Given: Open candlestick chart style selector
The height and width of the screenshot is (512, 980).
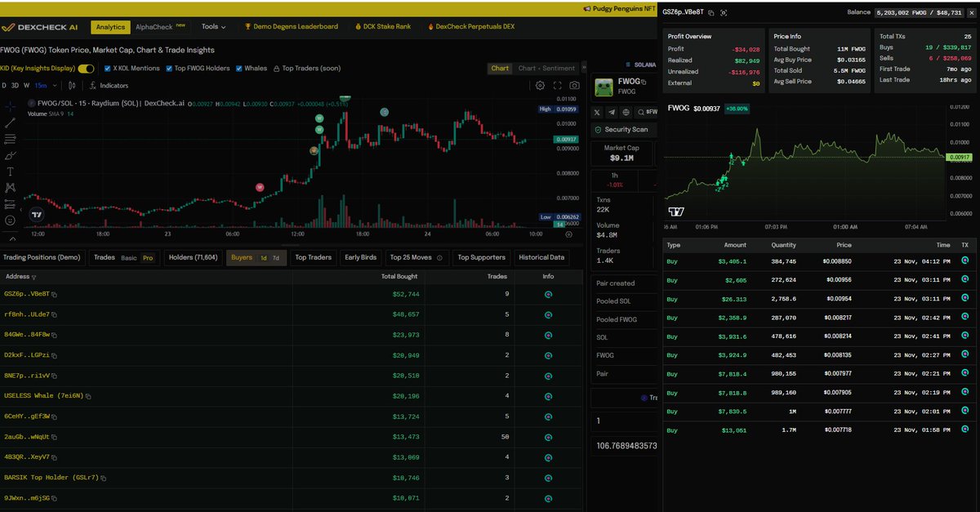Looking at the screenshot, I should click(72, 85).
